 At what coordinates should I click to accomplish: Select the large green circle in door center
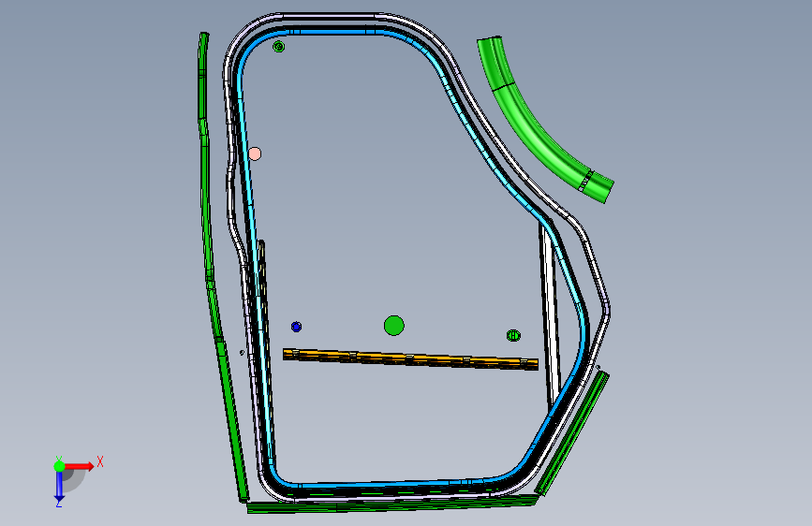[394, 326]
